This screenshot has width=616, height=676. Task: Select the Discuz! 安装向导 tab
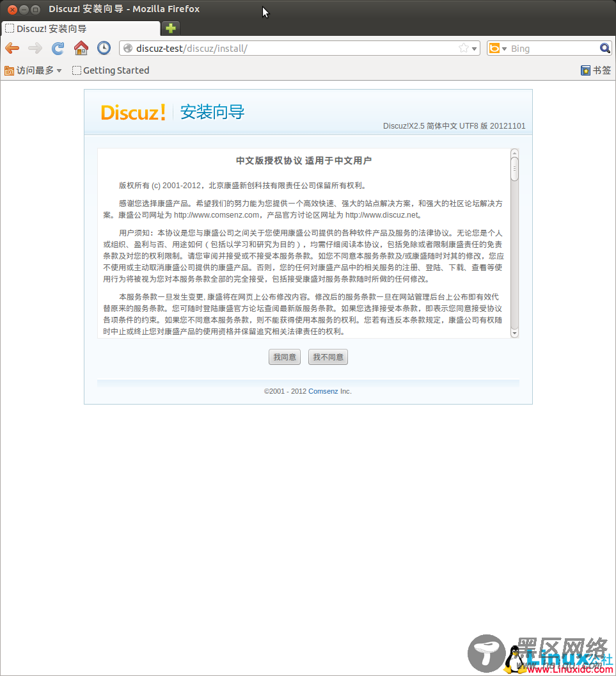pos(80,28)
